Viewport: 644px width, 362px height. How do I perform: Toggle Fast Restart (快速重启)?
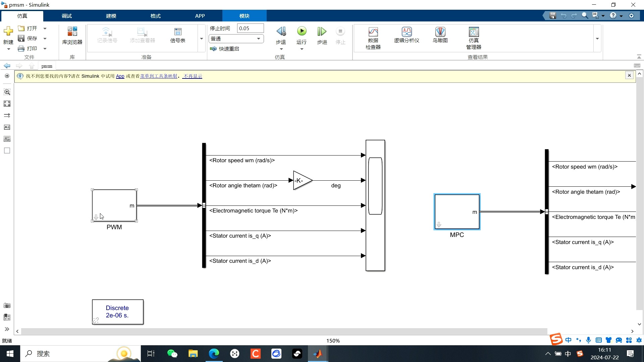click(225, 49)
